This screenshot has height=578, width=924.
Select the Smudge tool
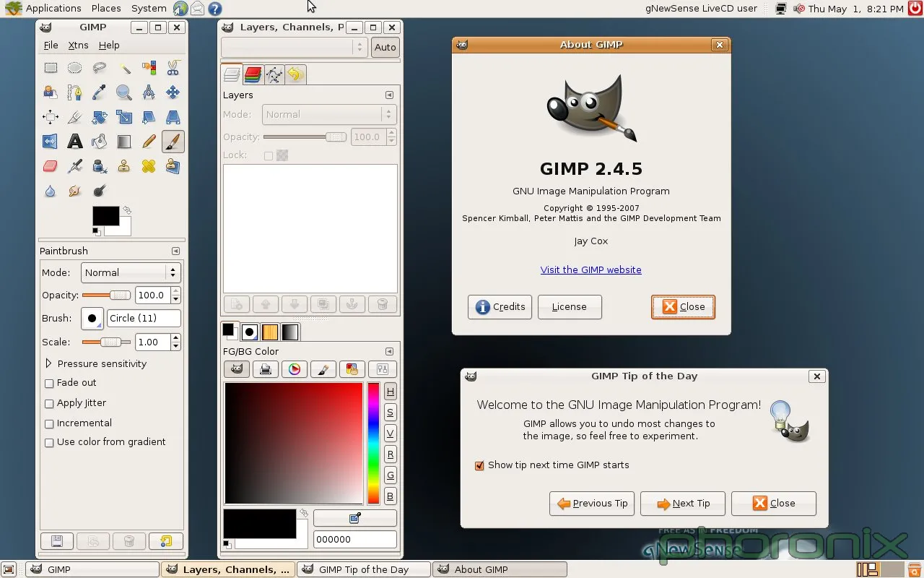pos(74,191)
